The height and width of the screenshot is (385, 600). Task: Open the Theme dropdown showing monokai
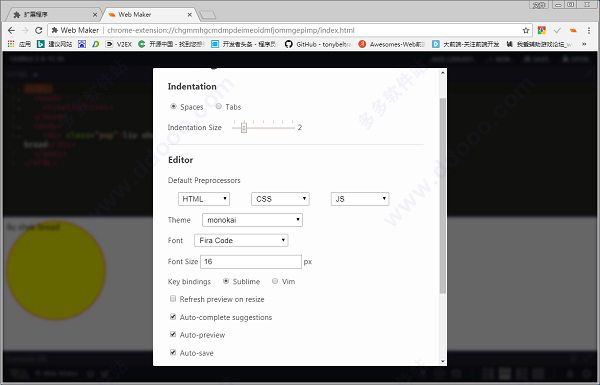[252, 220]
